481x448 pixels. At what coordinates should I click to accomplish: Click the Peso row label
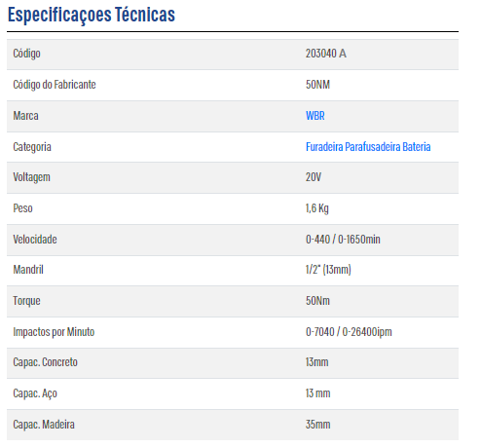click(22, 208)
